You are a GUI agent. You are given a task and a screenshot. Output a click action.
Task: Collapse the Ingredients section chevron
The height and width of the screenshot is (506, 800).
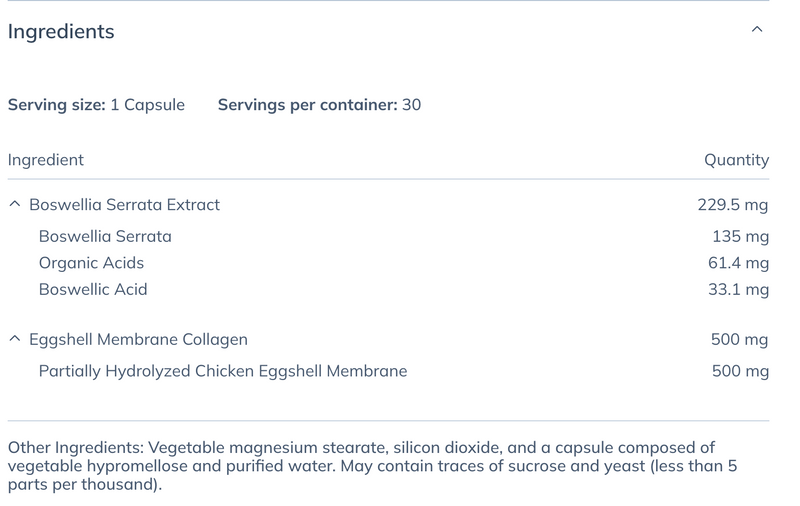(757, 30)
